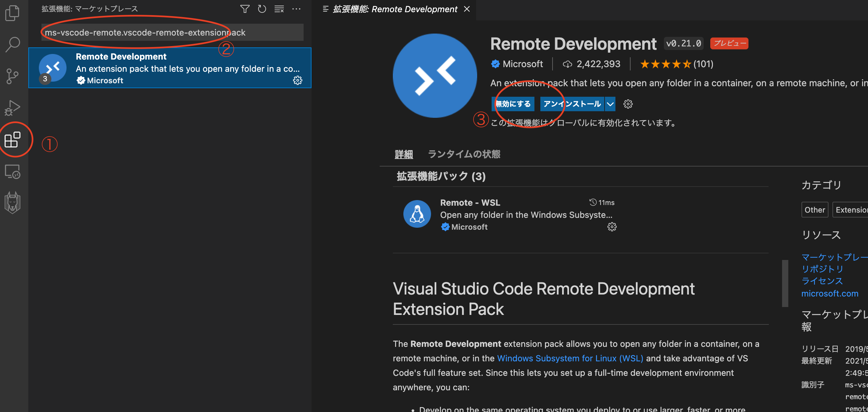This screenshot has height=412, width=868.
Task: Click the extension search input field
Action: click(172, 32)
